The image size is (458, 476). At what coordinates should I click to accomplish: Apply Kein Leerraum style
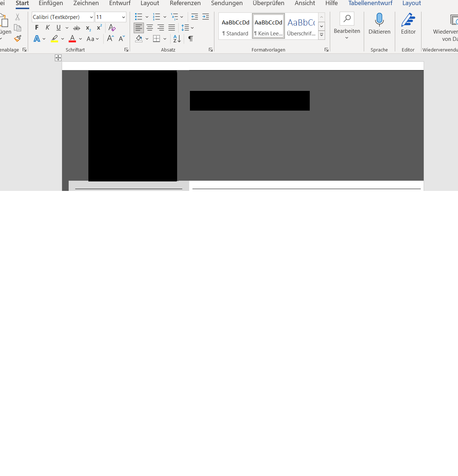[268, 26]
